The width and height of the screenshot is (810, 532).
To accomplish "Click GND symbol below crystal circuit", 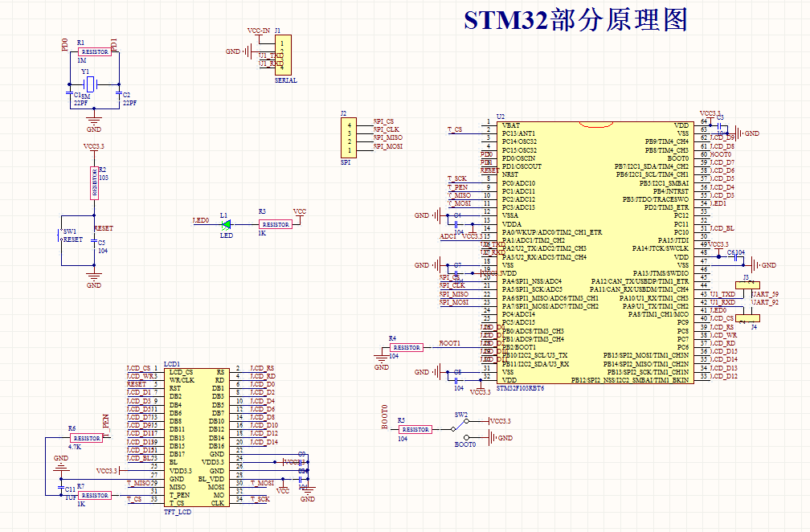I will coord(94,121).
